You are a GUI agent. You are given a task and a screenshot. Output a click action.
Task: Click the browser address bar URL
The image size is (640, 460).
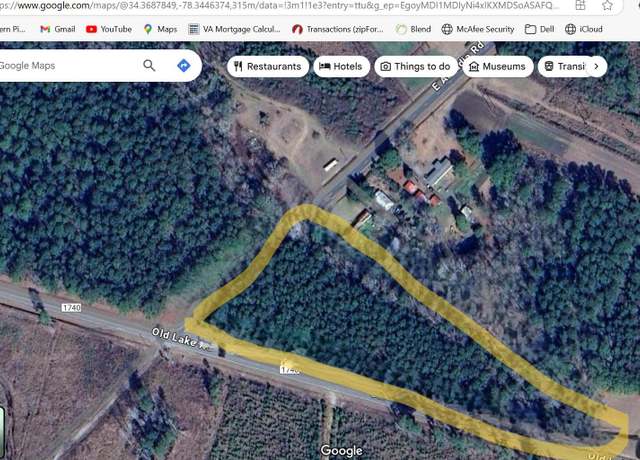(280, 5)
